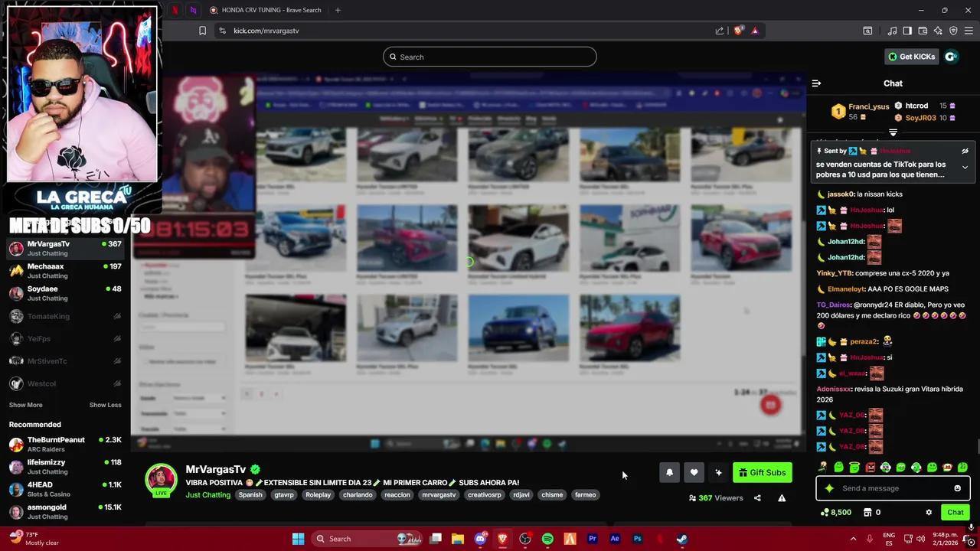Click the farmeo tag
The image size is (980, 551).
(585, 495)
